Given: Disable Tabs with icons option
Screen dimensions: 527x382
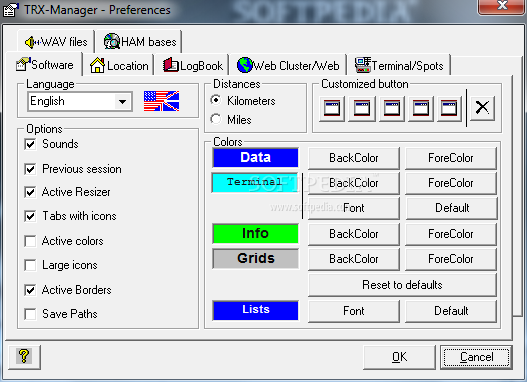Looking at the screenshot, I should [30, 216].
